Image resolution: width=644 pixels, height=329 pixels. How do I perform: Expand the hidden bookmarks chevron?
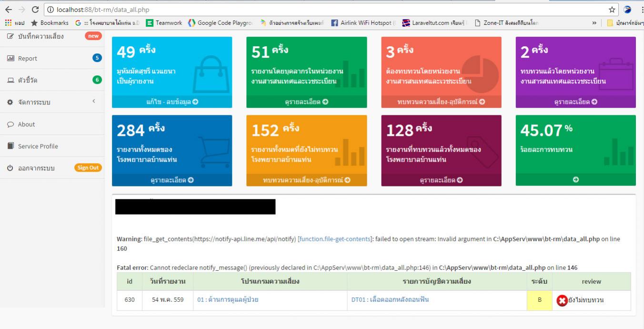click(594, 23)
